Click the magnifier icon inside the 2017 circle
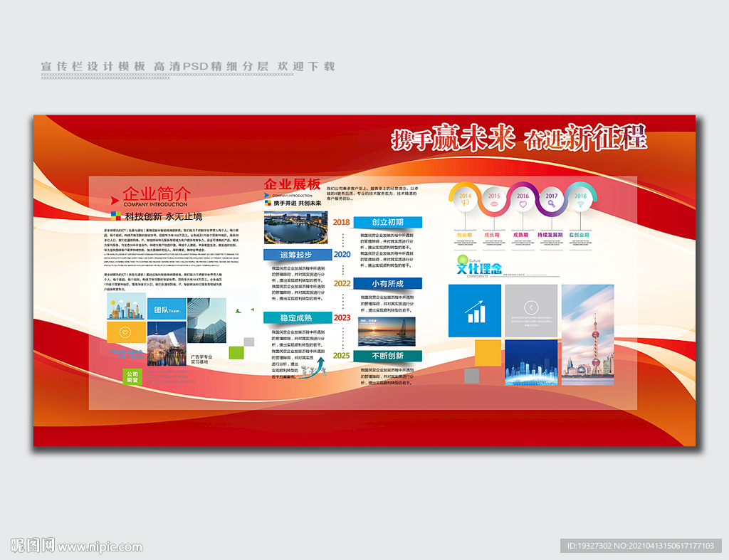This screenshot has height=560, width=729. 552,204
